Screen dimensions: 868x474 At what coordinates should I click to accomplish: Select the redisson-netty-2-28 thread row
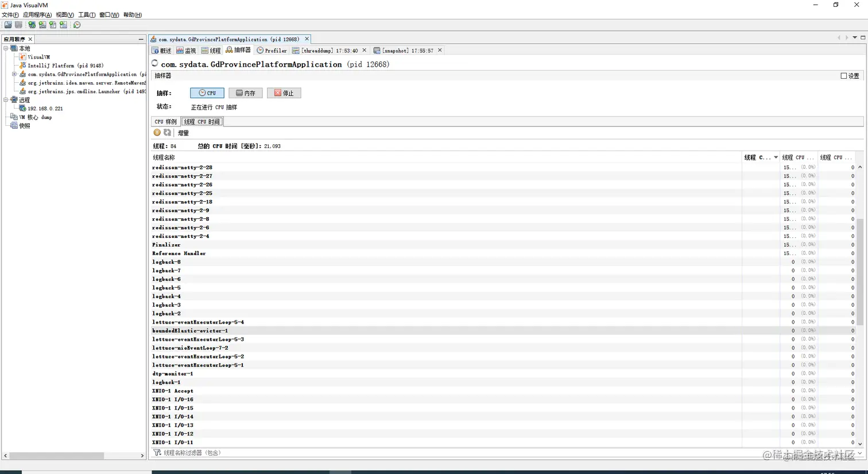(x=503, y=167)
